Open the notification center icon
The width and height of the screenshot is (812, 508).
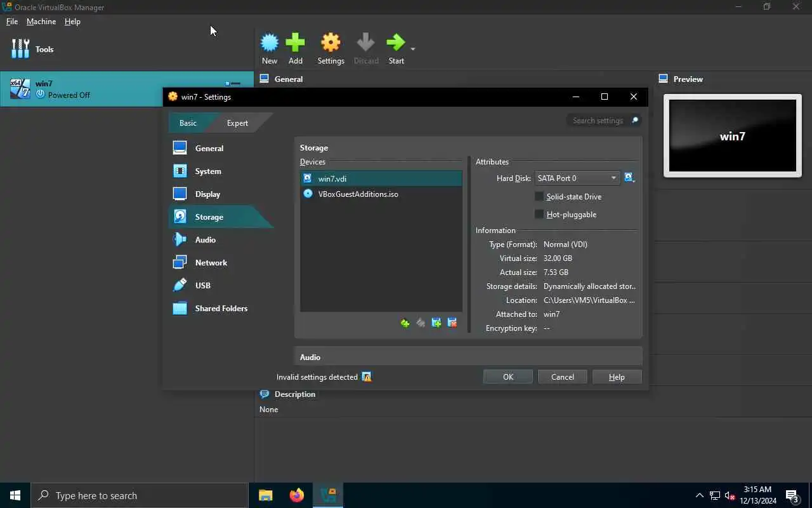[x=792, y=495]
